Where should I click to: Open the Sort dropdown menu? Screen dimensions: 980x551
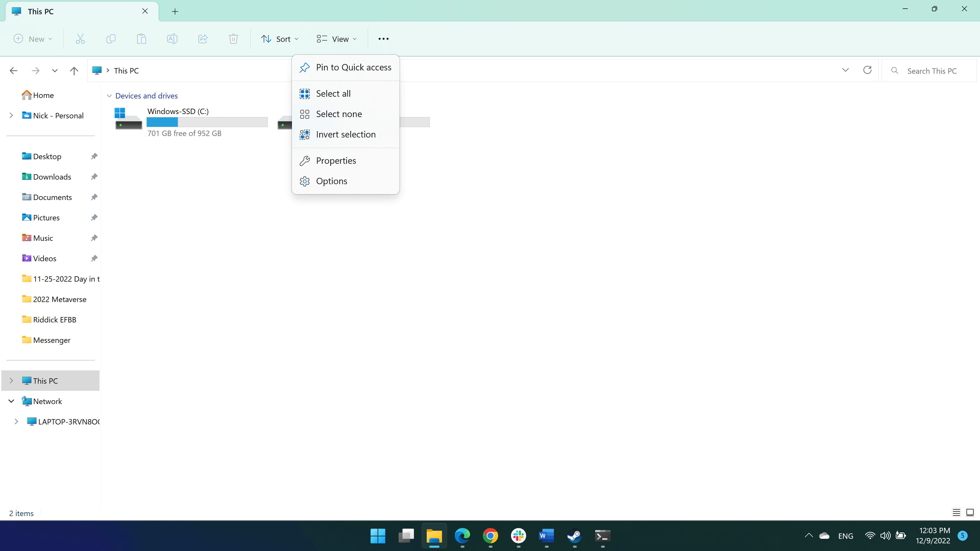[x=280, y=39]
